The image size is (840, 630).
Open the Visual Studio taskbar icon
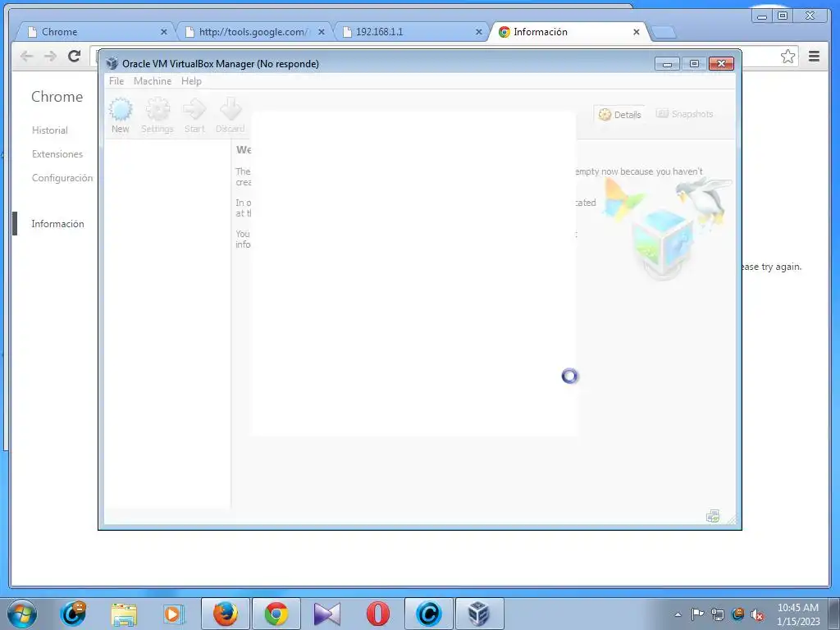[x=326, y=614]
